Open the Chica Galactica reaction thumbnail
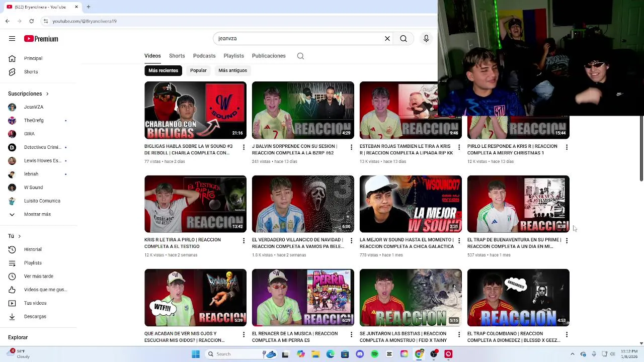 click(x=411, y=204)
